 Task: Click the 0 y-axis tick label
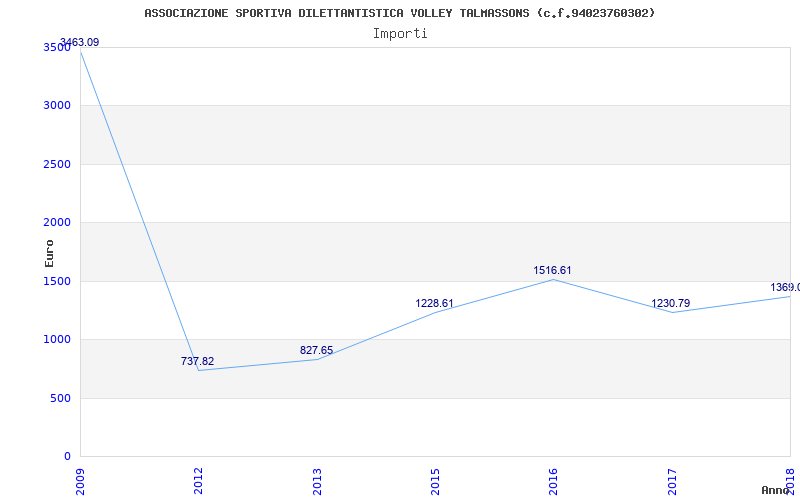coord(67,456)
